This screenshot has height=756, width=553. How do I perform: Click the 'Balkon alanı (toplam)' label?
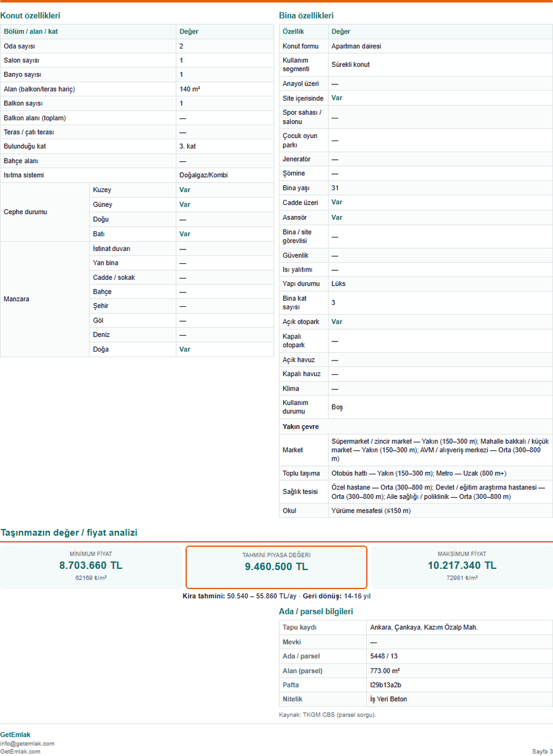(35, 118)
